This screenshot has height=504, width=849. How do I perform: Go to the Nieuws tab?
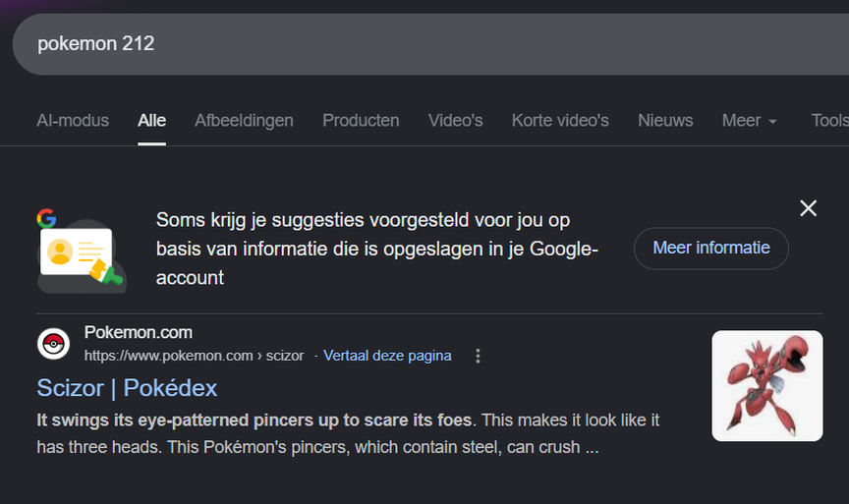coord(665,120)
